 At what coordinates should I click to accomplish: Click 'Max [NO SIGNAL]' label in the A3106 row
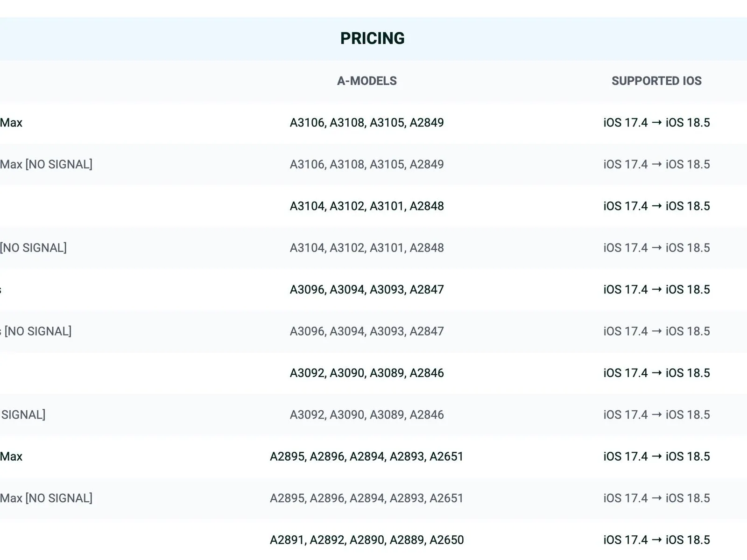46,164
